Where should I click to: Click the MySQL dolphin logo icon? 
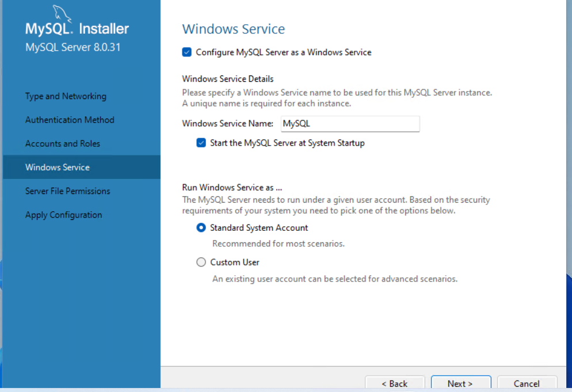click(62, 13)
